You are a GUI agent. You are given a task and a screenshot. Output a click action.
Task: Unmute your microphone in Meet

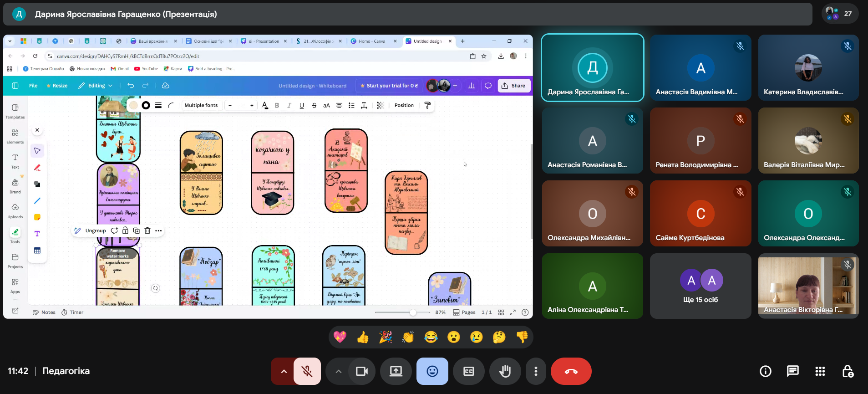307,371
